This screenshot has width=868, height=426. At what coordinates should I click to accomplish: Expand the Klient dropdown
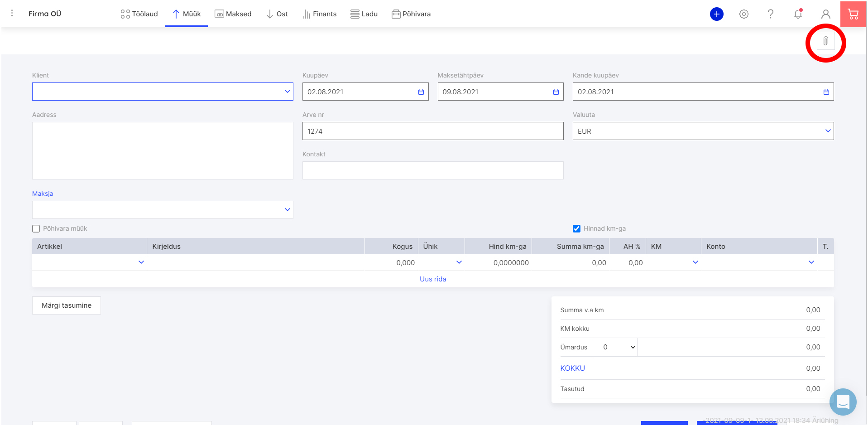[287, 92]
